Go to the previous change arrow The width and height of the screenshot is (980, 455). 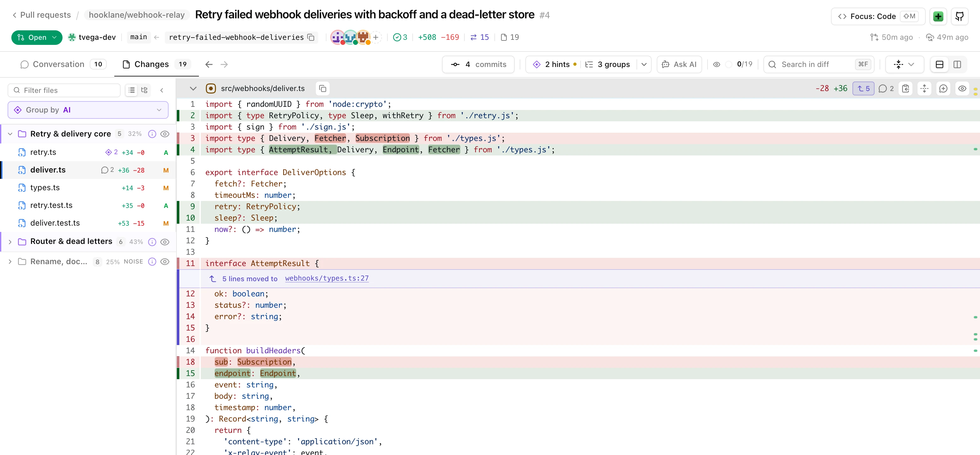tap(209, 64)
